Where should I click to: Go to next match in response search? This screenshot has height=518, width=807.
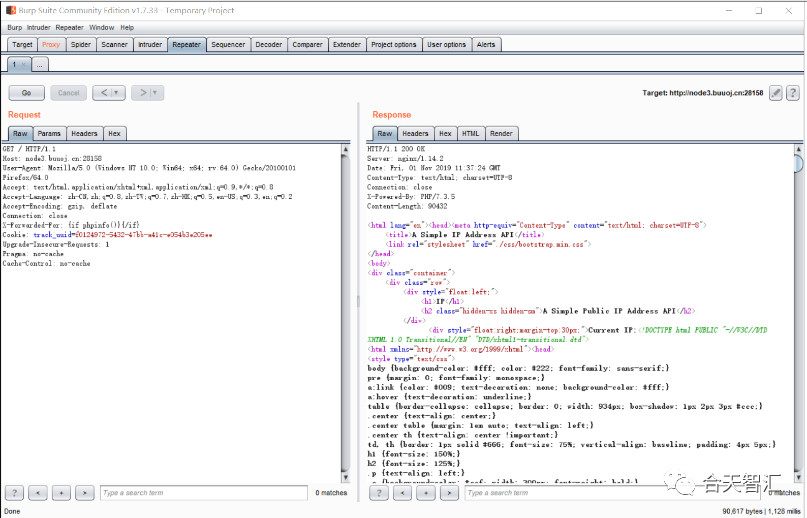pos(449,493)
